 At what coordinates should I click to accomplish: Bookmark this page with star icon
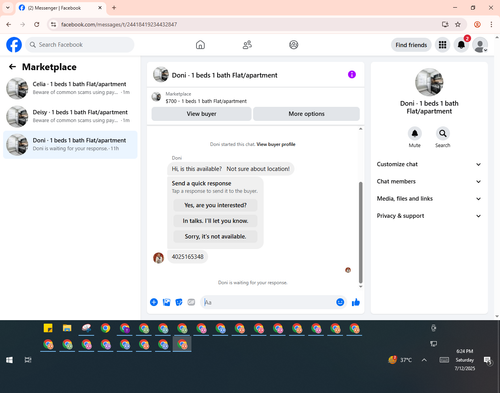point(458,24)
